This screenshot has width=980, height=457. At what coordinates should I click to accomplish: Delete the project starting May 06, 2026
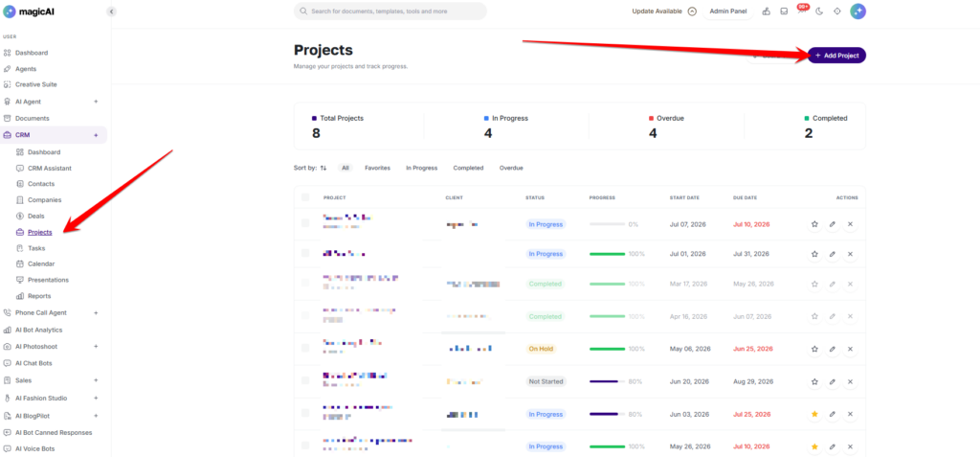(x=850, y=349)
